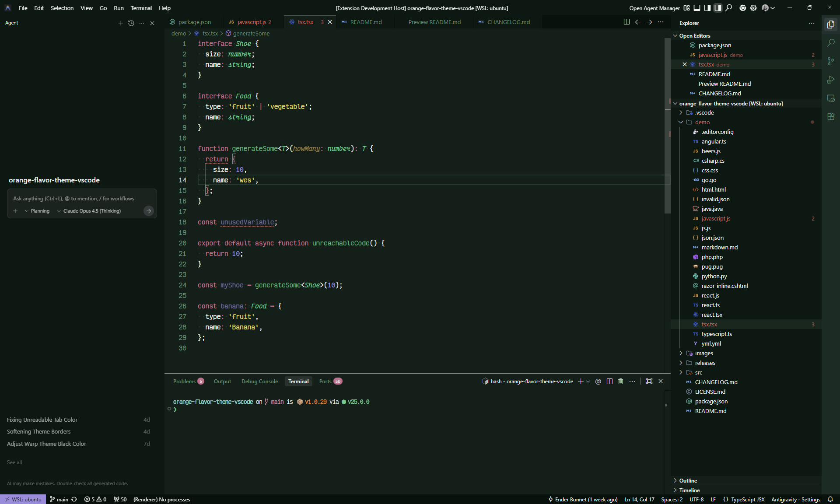This screenshot has height=504, width=840.
Task: Submit the agent prompt arrow button
Action: (x=149, y=211)
